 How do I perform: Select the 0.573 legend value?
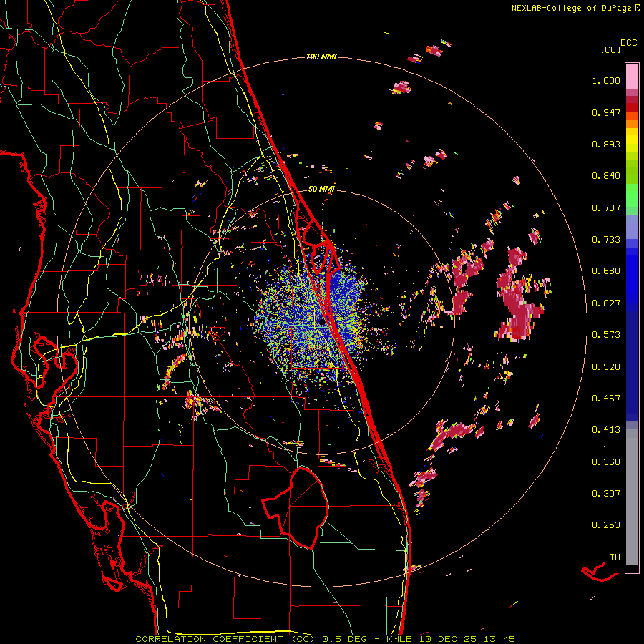[606, 335]
